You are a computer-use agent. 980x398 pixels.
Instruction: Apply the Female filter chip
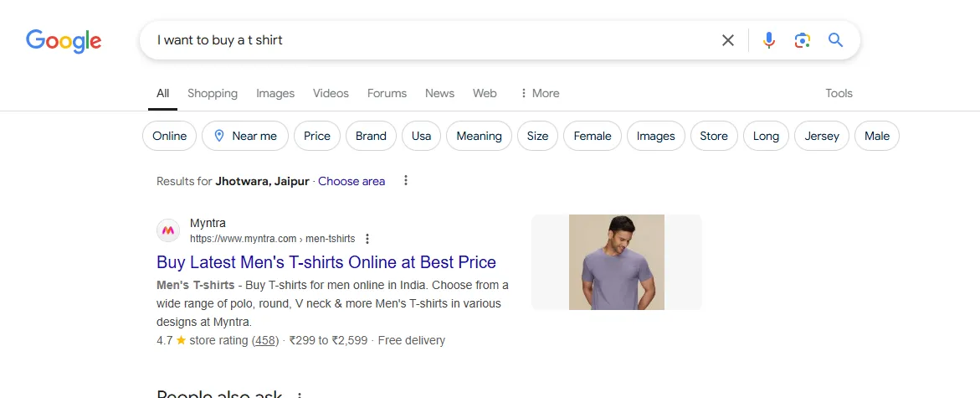pyautogui.click(x=592, y=136)
